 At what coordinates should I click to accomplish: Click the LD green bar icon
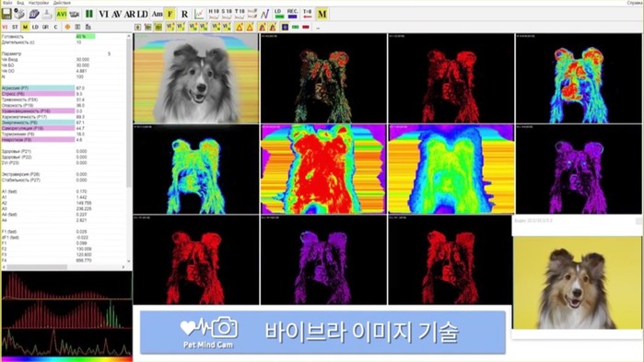[279, 14]
